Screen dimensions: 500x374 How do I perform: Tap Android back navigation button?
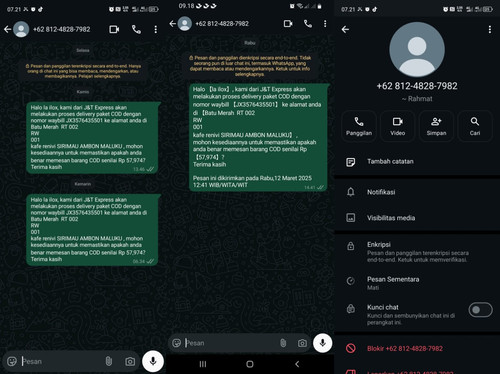(297, 364)
